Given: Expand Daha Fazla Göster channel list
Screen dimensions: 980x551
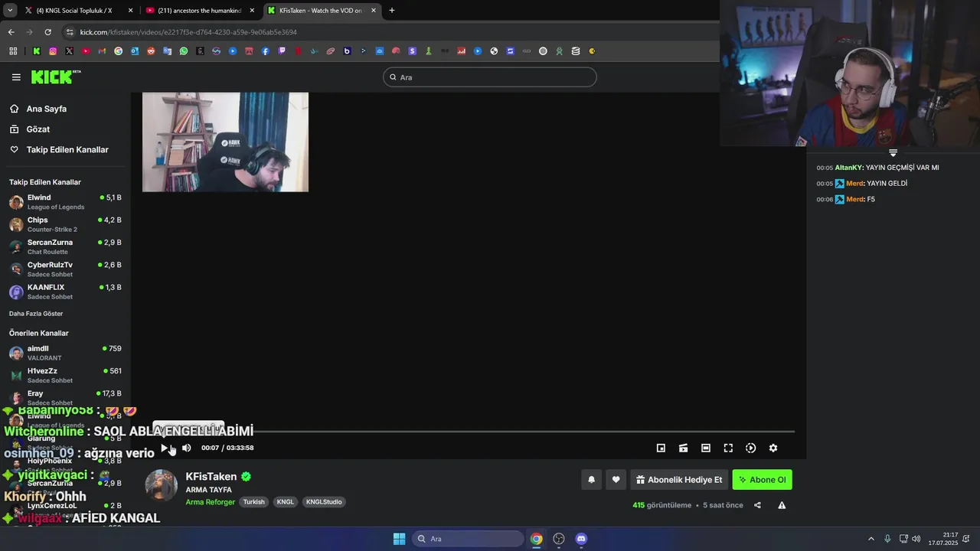Looking at the screenshot, I should click(x=36, y=314).
